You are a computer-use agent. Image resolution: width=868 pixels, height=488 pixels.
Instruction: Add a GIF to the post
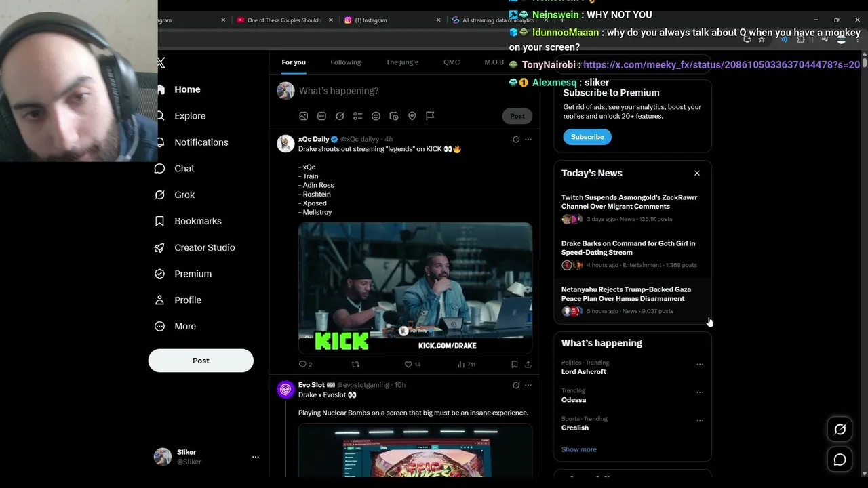[322, 116]
